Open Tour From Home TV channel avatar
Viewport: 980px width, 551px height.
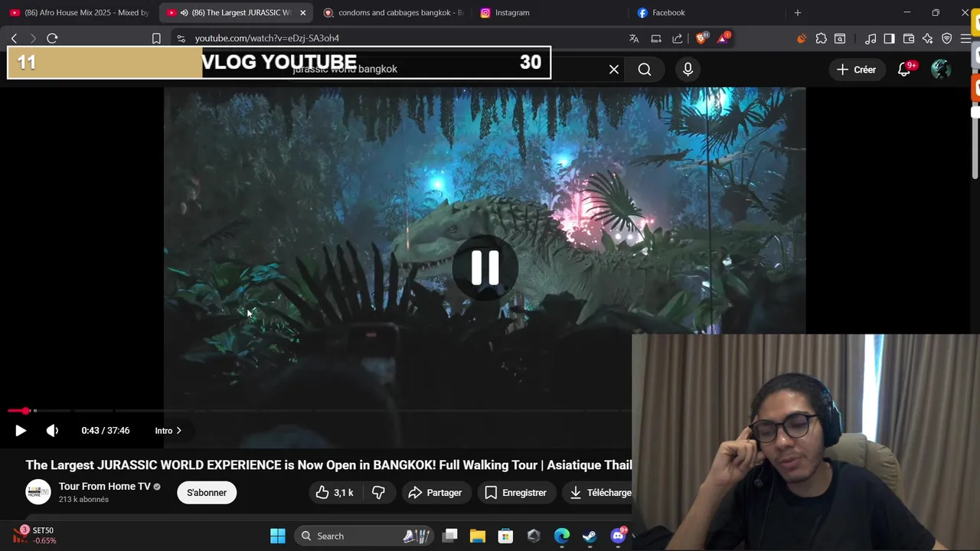(x=38, y=492)
